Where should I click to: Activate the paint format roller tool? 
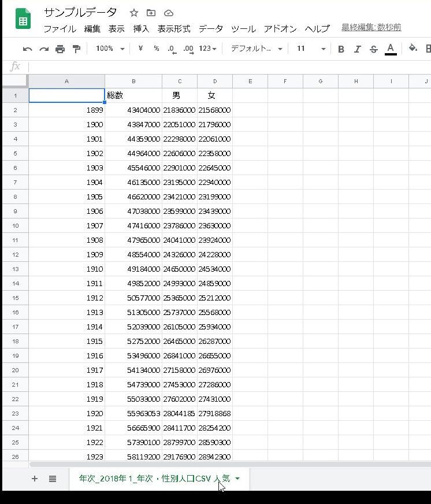[x=76, y=49]
